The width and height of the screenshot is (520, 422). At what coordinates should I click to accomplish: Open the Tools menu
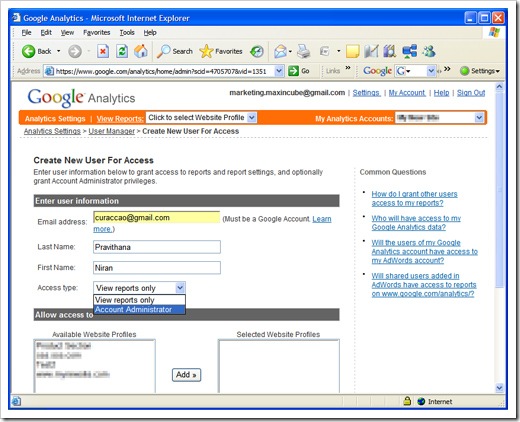(127, 32)
